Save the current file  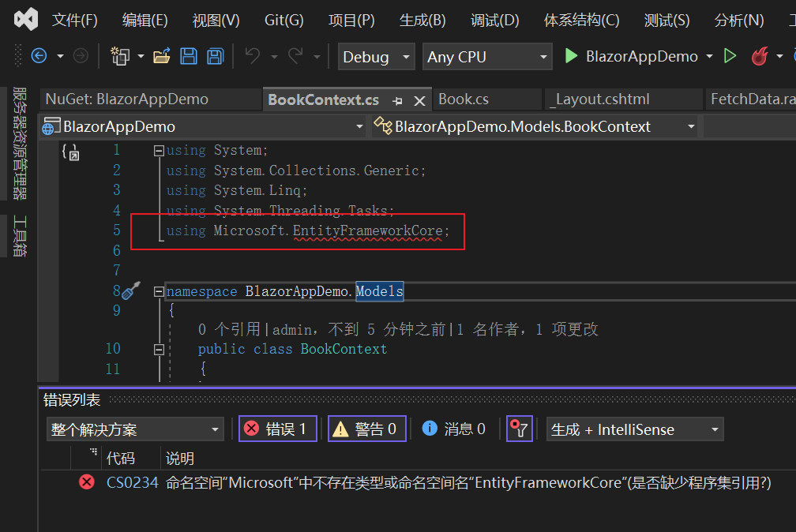[188, 56]
